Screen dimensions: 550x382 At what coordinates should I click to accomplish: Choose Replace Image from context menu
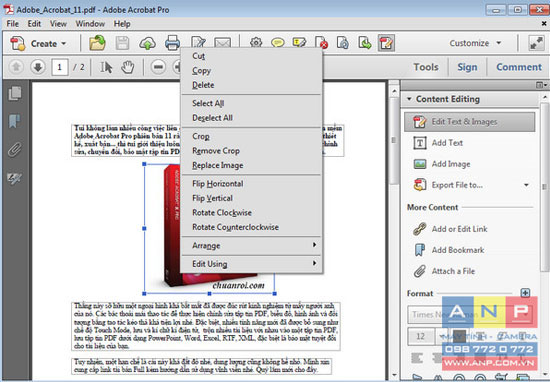[x=217, y=165]
